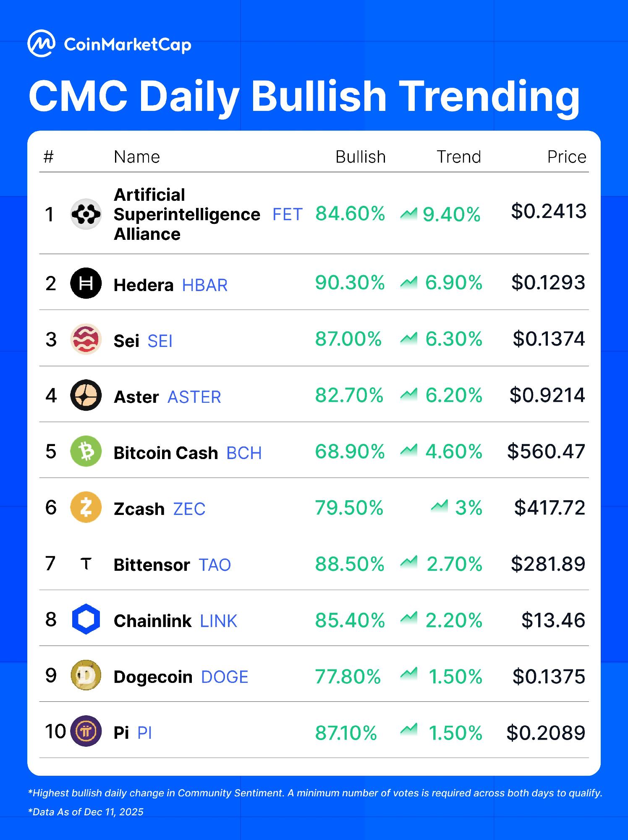Select the Sei coin icon
628x840 pixels.
[x=86, y=339]
